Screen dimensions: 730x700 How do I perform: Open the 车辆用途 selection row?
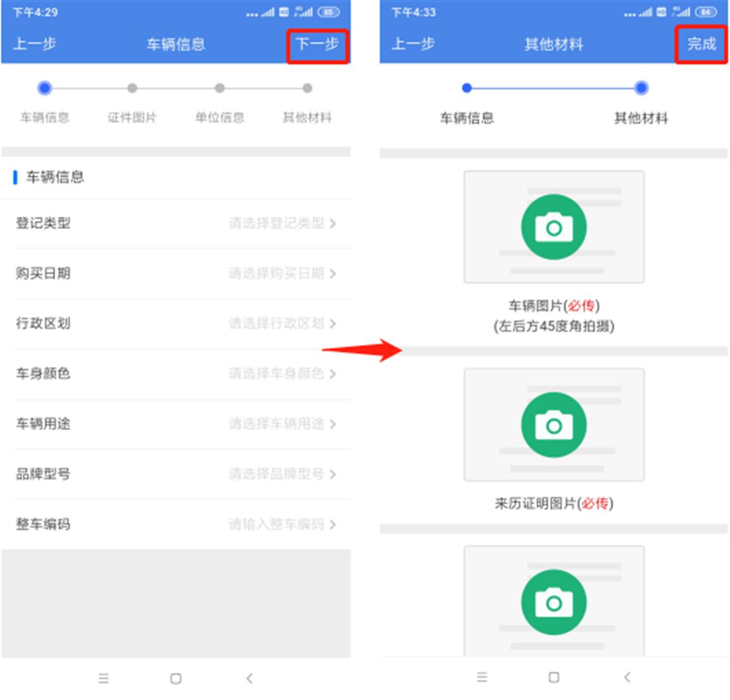pos(176,424)
